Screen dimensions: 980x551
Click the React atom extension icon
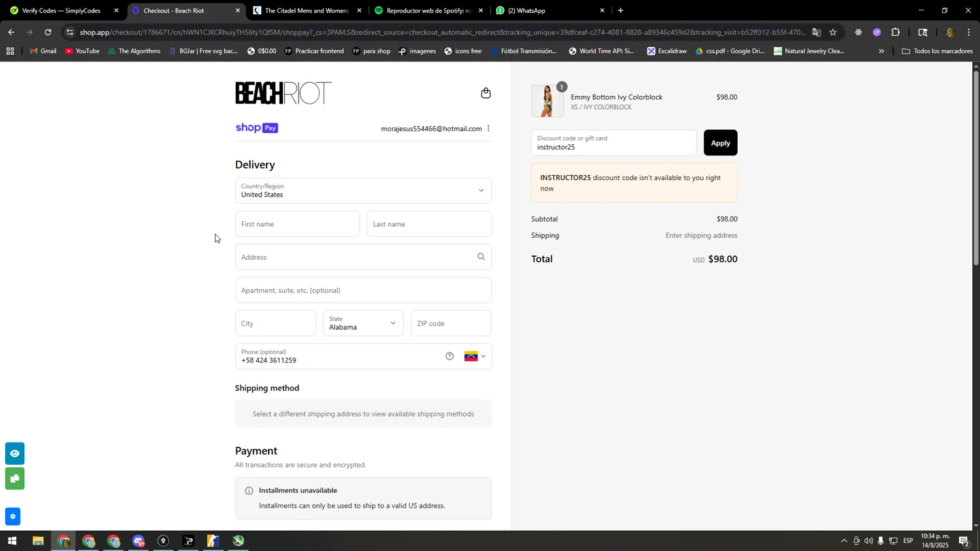tap(858, 32)
